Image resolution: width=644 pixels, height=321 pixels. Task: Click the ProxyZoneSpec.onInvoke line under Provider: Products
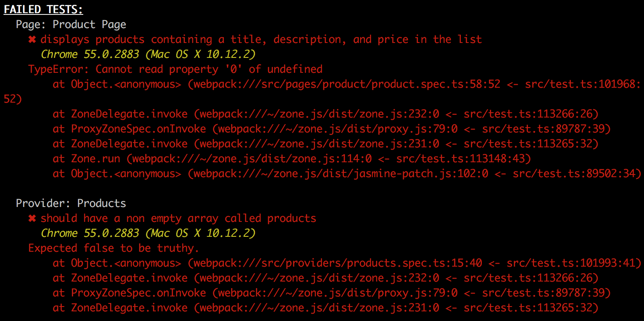pos(332,293)
